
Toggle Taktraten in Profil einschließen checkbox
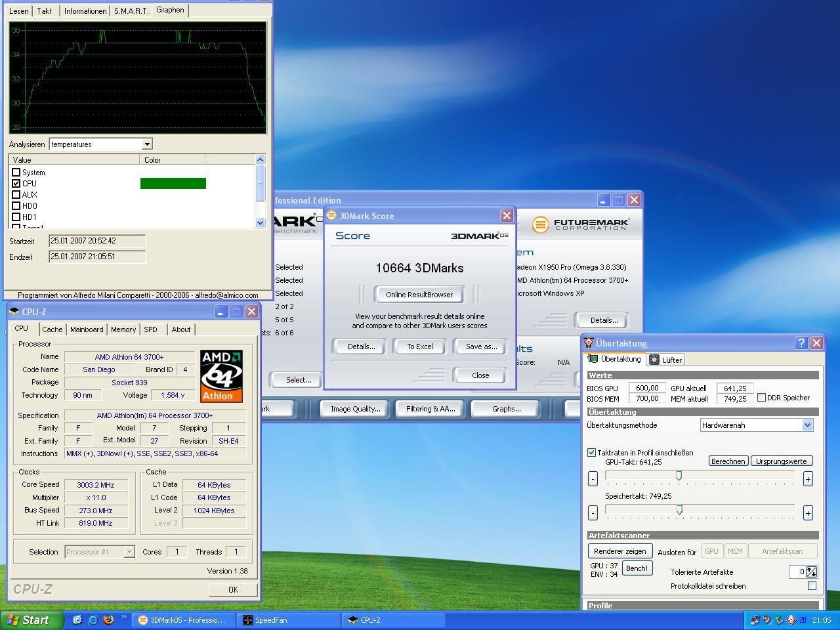591,453
